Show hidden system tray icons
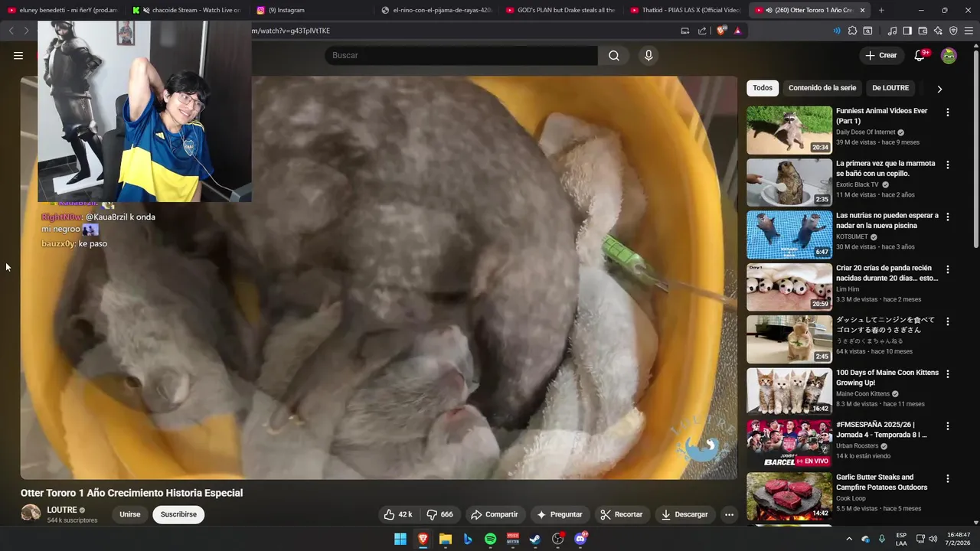The width and height of the screenshot is (980, 551). (x=848, y=539)
